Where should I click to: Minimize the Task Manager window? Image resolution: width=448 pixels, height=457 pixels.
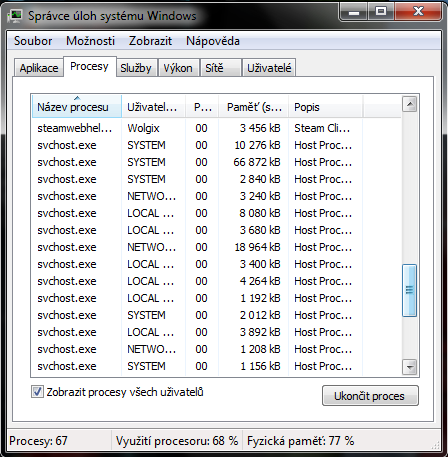[x=354, y=12]
